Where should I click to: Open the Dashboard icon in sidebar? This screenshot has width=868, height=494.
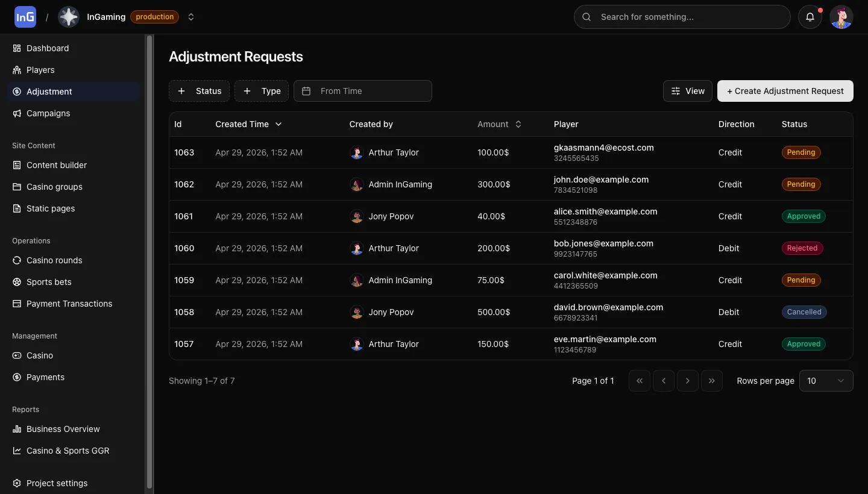(x=17, y=48)
